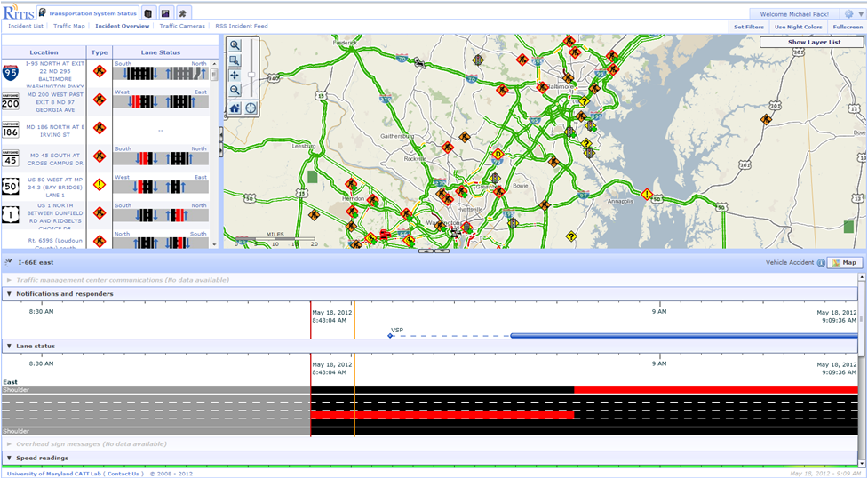The width and height of the screenshot is (868, 479).
Task: Click the red closed-lane segment in timeline
Action: tap(442, 414)
